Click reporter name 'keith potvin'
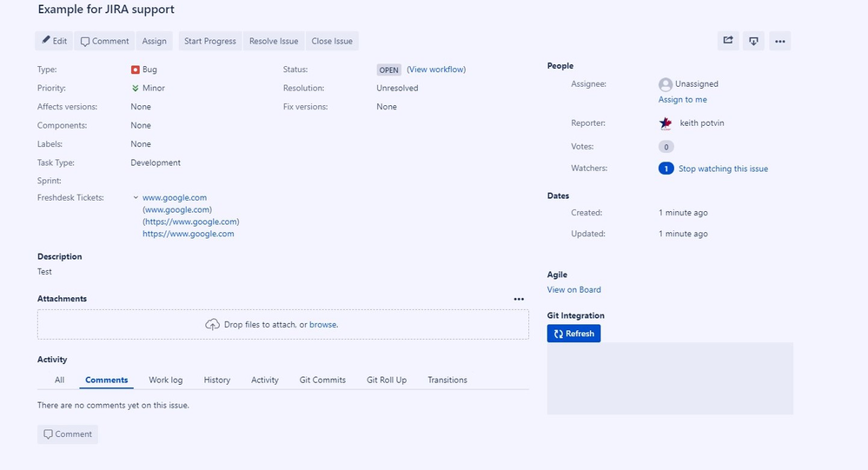The height and width of the screenshot is (470, 868). click(702, 122)
